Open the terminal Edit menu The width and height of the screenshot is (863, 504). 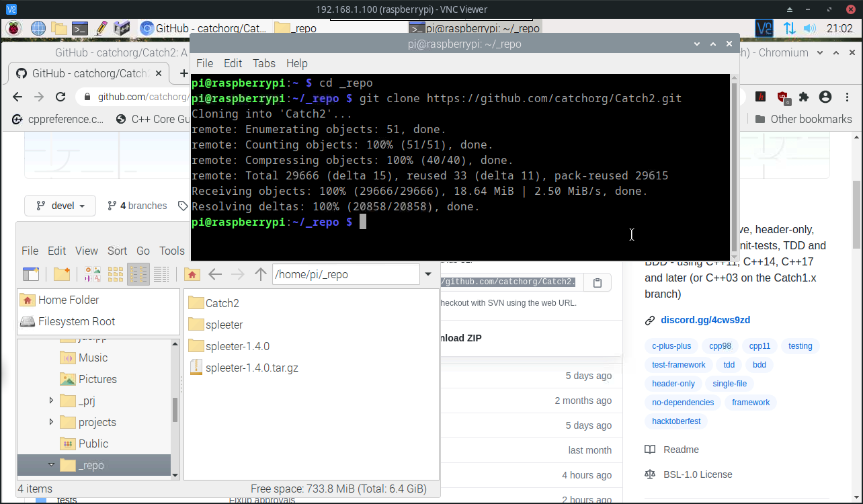tap(233, 63)
